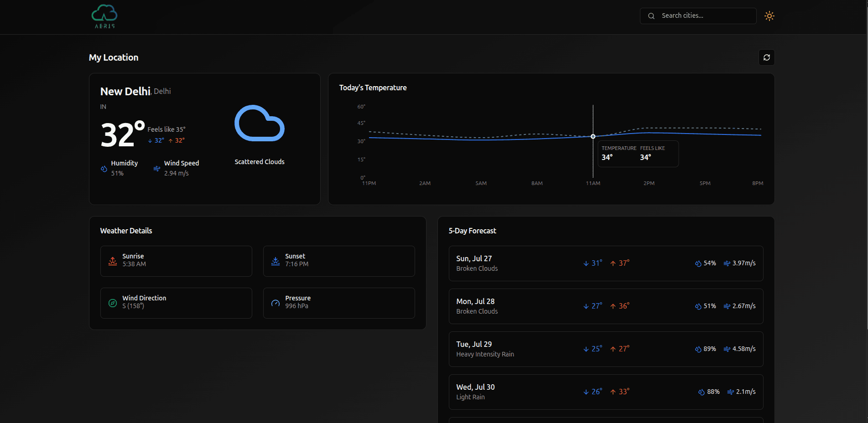Screen dimensions: 868x423
Task: Click the low-temp arrow beside 27° Monday
Action: click(586, 306)
